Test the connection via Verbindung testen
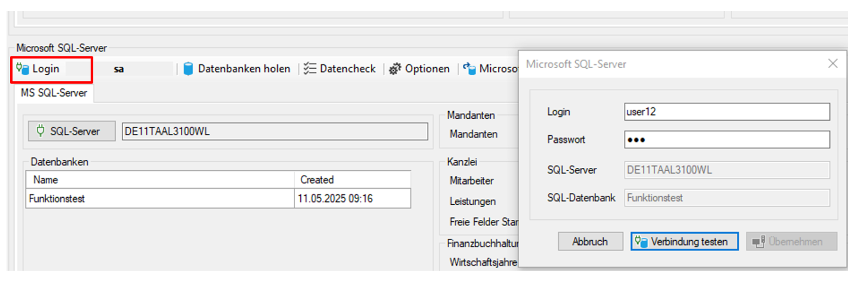The width and height of the screenshot is (868, 295). (685, 241)
